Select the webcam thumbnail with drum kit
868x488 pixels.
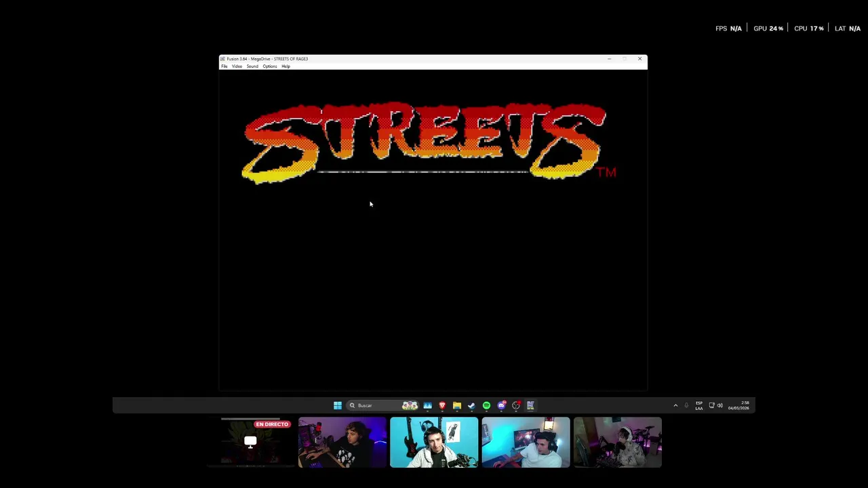coord(617,443)
